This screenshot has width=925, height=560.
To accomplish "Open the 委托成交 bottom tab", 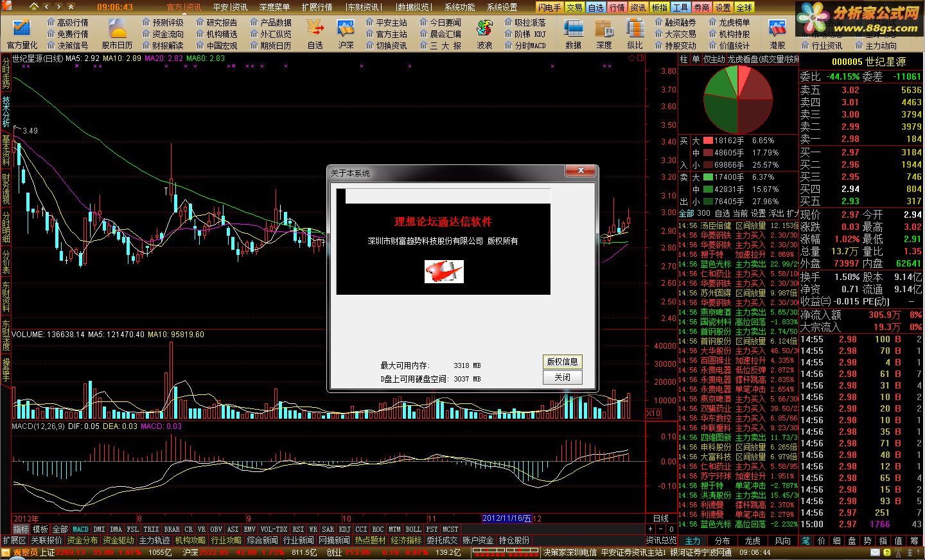I will [442, 541].
